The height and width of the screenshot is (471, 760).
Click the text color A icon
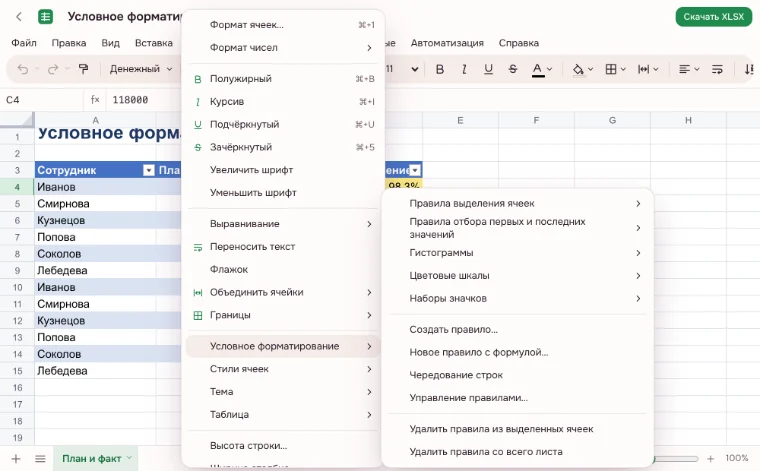pyautogui.click(x=537, y=69)
